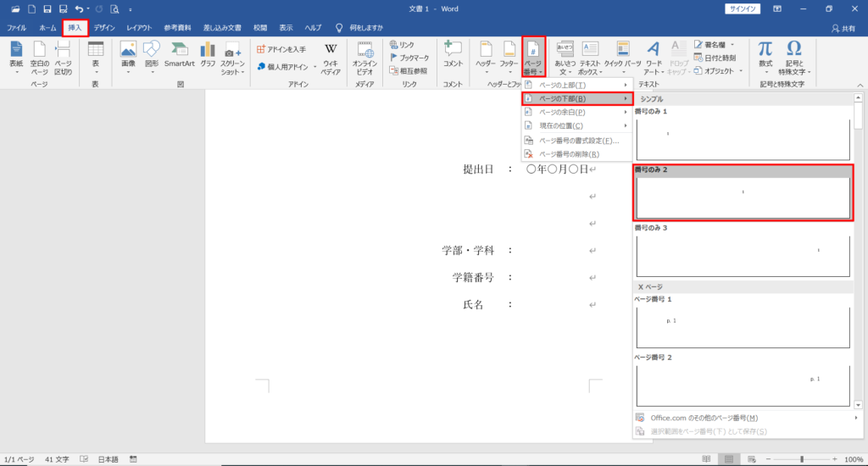Open Quick Access Toolbar customize dropdown

131,9
